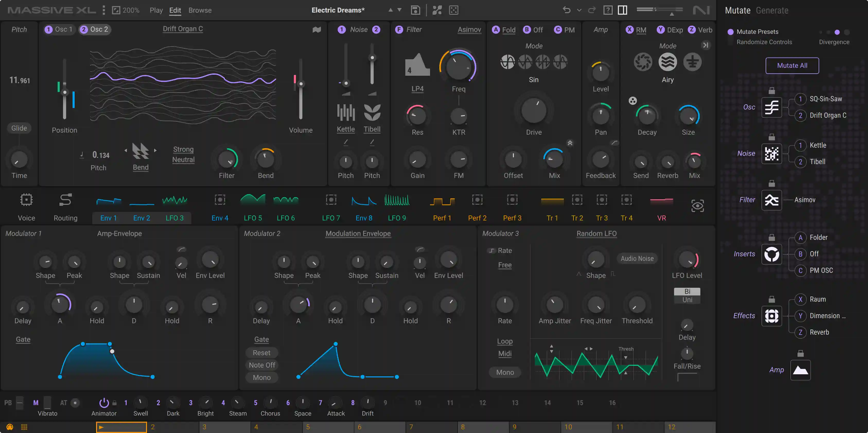Viewport: 868px width, 433px height.
Task: Click the undo arrow icon
Action: 566,10
